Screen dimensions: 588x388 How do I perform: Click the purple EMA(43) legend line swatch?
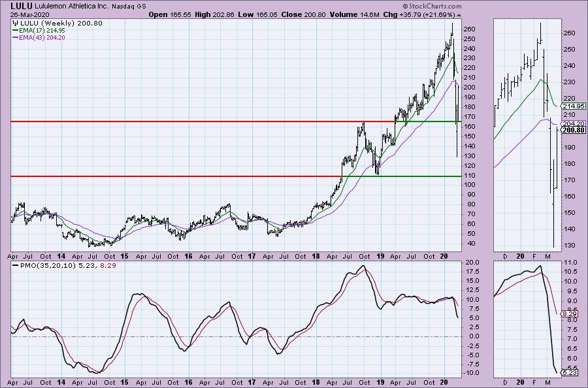(x=15, y=37)
